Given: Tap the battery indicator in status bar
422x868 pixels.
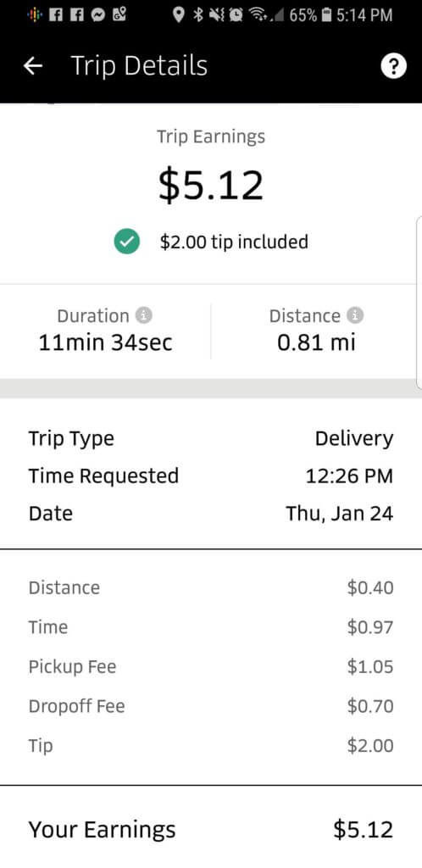Looking at the screenshot, I should coord(326,15).
